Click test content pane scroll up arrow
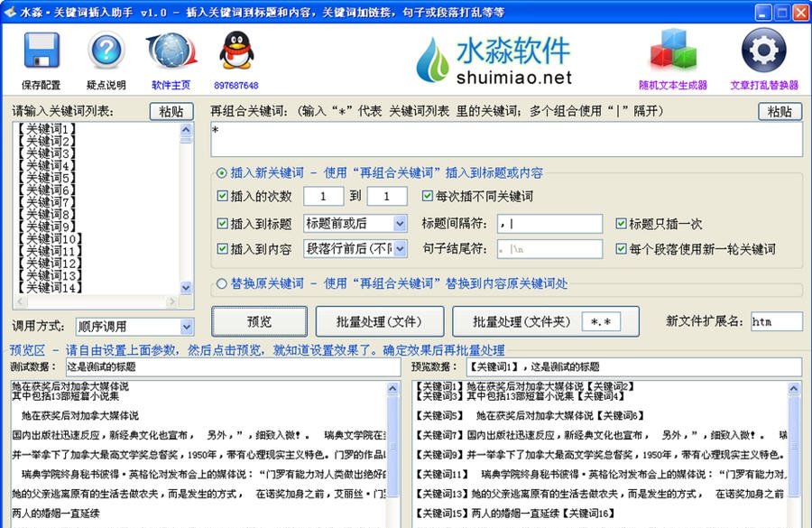 (392, 389)
